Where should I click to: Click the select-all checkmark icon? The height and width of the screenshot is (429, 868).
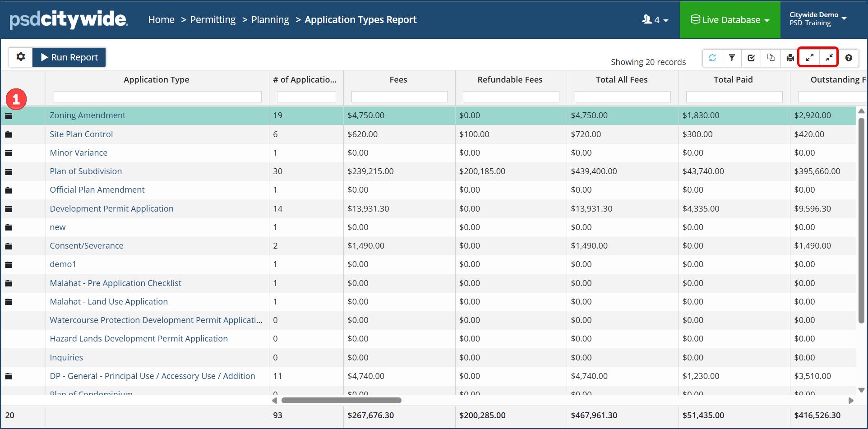coord(751,58)
